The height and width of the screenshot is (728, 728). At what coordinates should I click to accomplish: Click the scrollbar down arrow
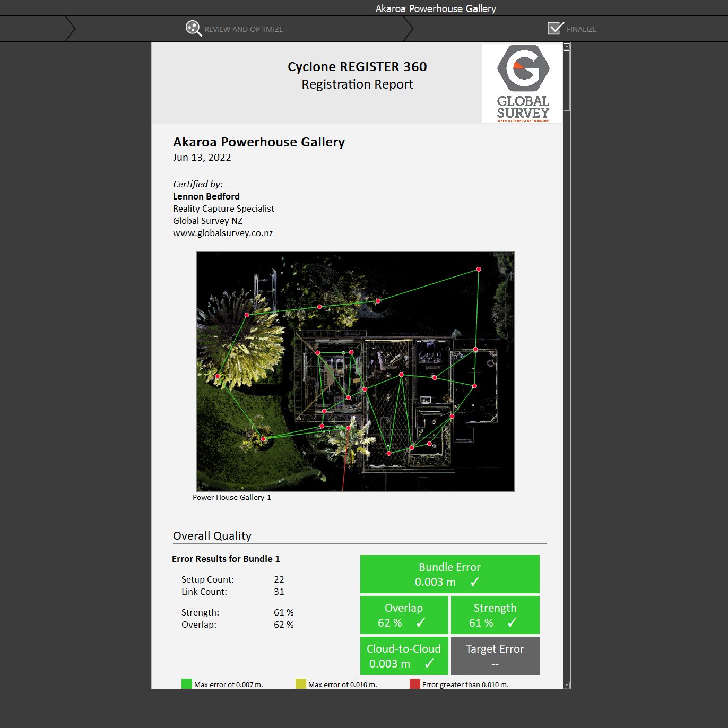(567, 685)
